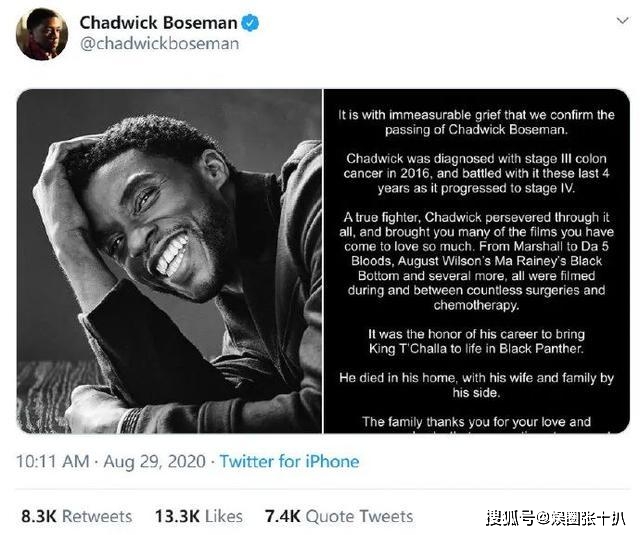Open the black statement image attachment
Screen dimensions: 640x535
(477, 261)
